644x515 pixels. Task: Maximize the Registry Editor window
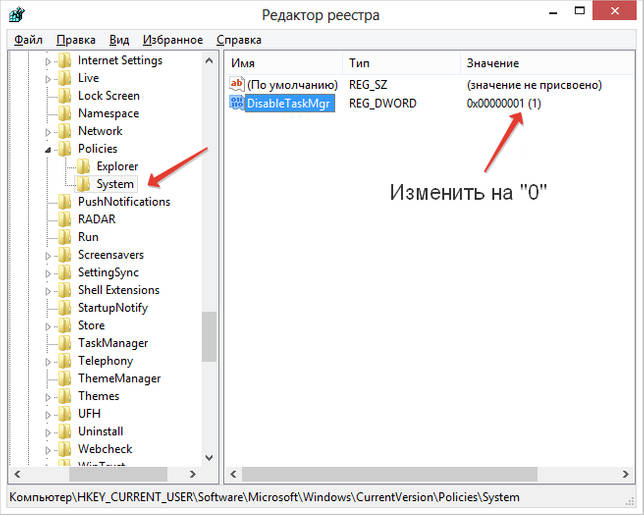[x=580, y=11]
